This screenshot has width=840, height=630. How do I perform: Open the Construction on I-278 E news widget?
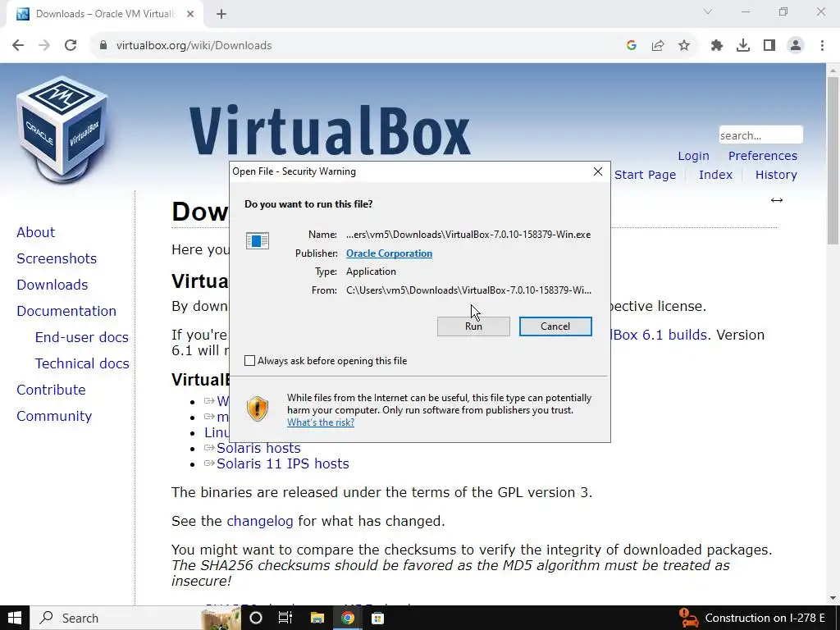tap(752, 618)
